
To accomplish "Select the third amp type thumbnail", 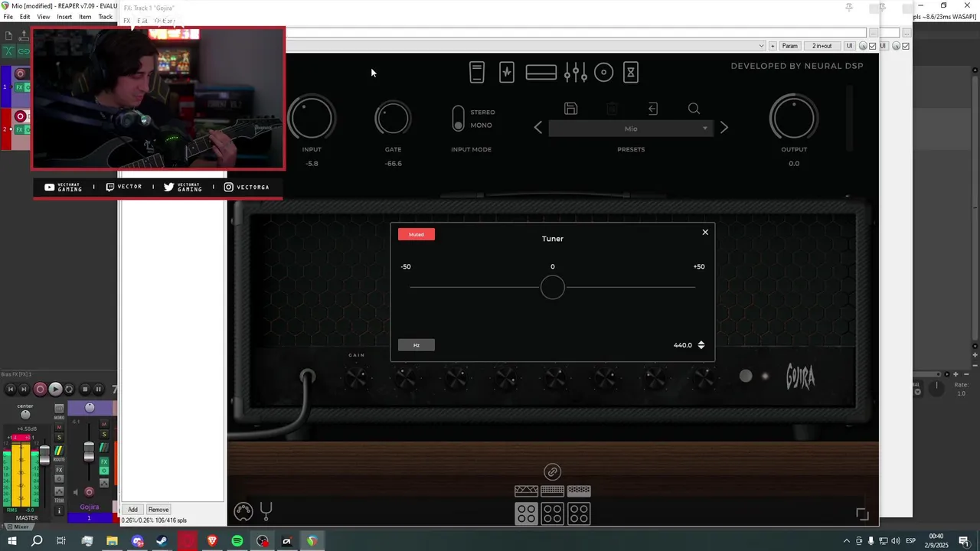I will 579,491.
